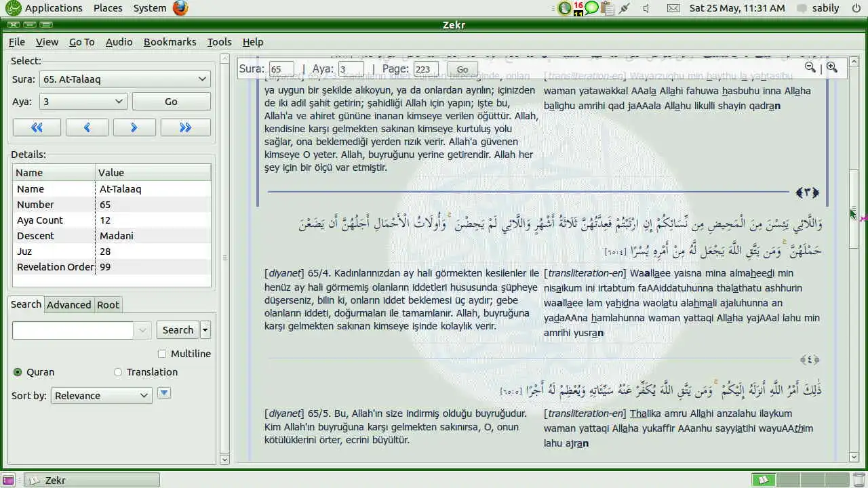The height and width of the screenshot is (488, 868).
Task: Click the left panel scroll up arrow
Action: pyautogui.click(x=225, y=58)
